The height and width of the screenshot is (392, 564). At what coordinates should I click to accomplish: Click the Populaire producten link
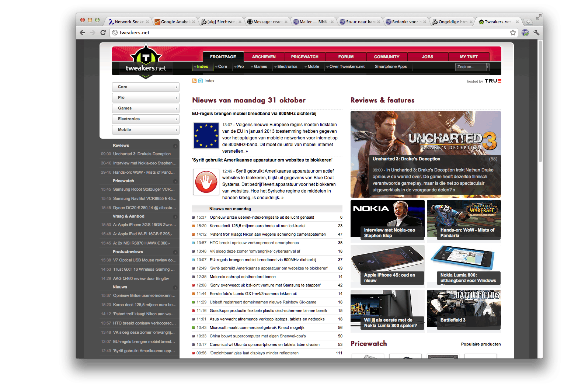481,344
